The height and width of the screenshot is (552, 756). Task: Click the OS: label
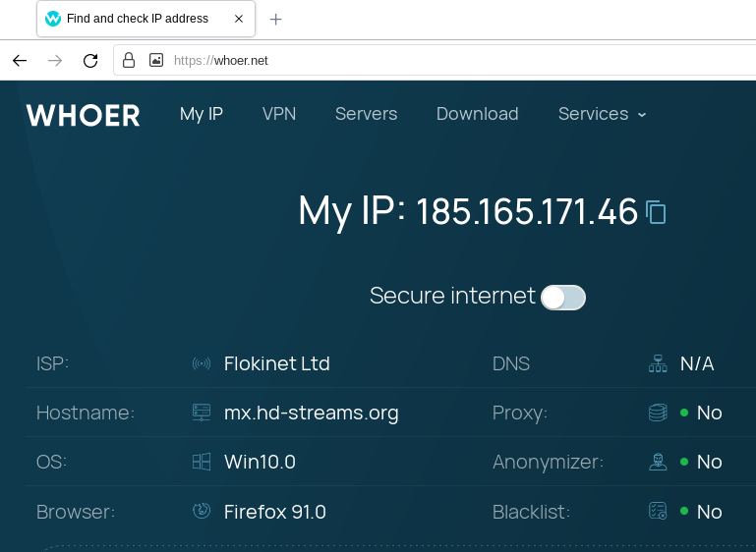pos(51,462)
